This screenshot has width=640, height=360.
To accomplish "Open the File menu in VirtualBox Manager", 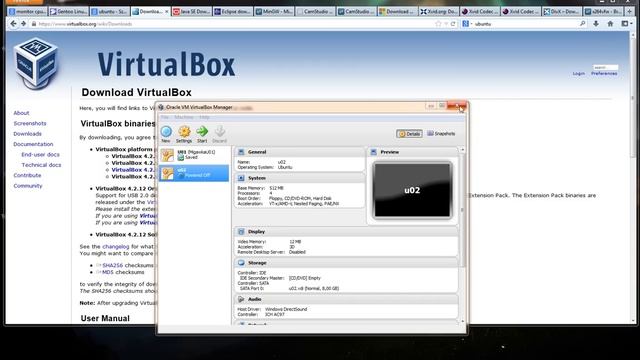I will tap(164, 117).
